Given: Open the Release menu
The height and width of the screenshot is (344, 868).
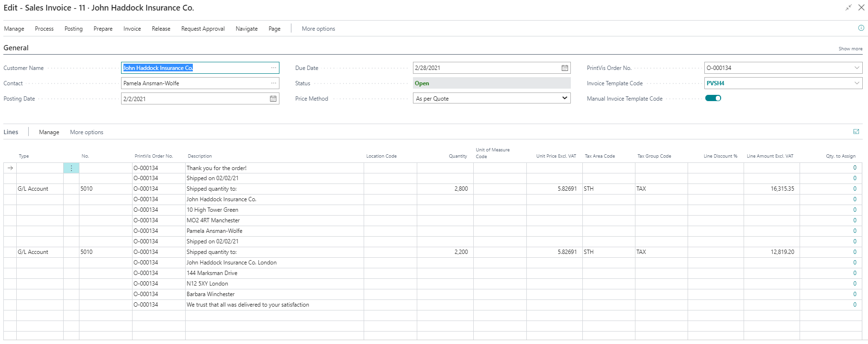Looking at the screenshot, I should [161, 29].
